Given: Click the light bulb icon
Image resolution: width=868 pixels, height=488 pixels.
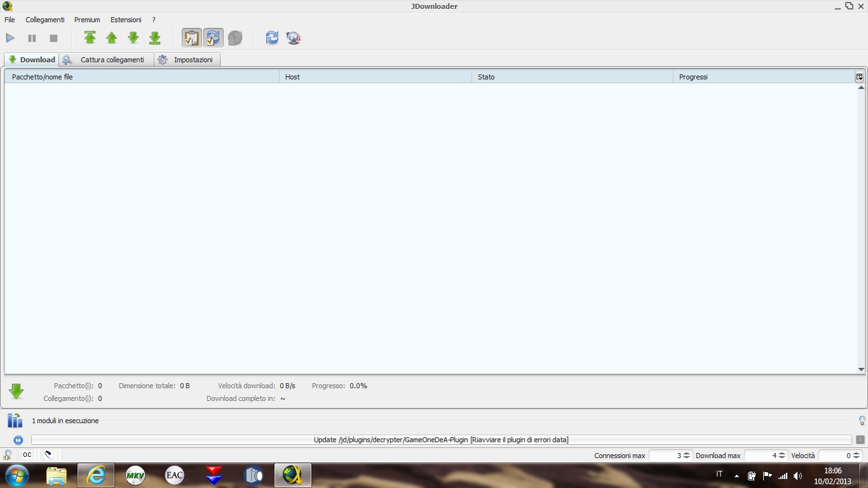Looking at the screenshot, I should point(862,421).
